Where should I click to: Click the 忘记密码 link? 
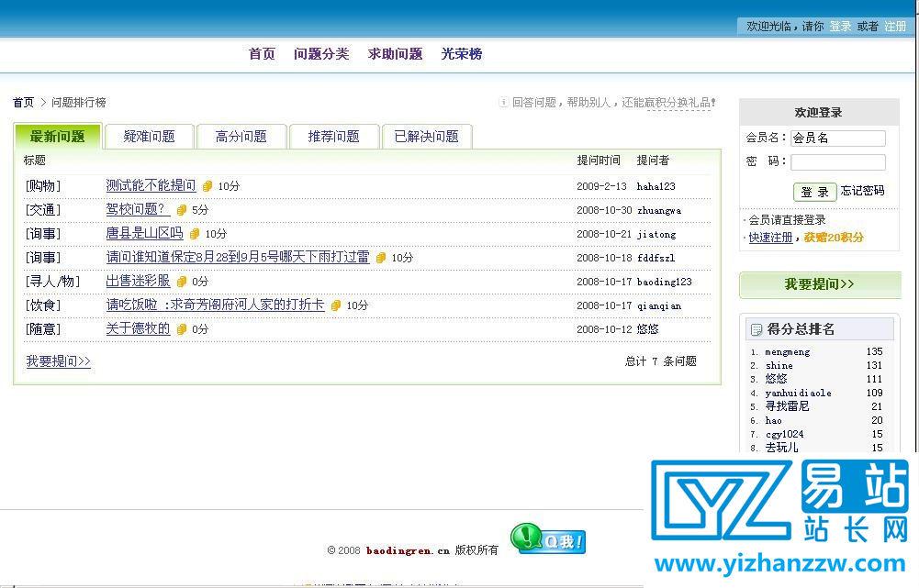tap(862, 191)
